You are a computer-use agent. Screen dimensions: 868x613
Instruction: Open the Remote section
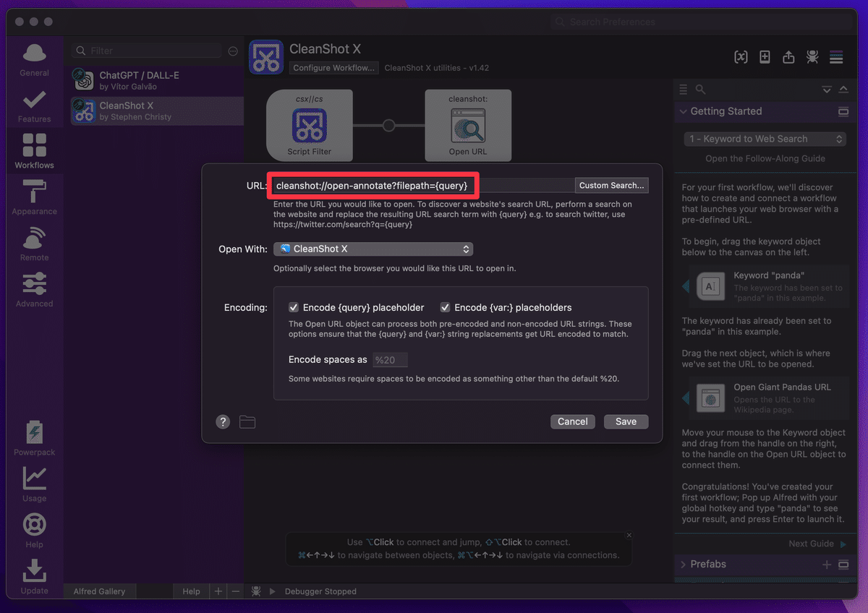coord(34,244)
